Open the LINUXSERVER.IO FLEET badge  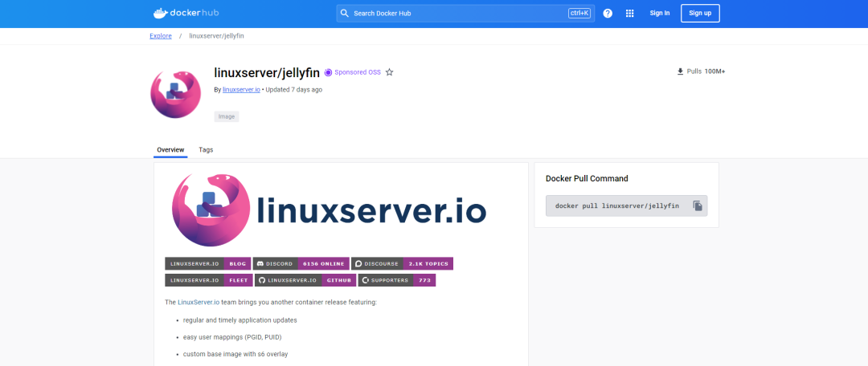[x=209, y=280]
